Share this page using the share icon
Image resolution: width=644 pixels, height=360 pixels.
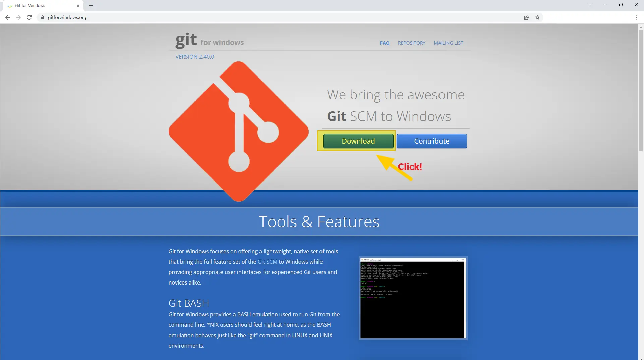[527, 17]
